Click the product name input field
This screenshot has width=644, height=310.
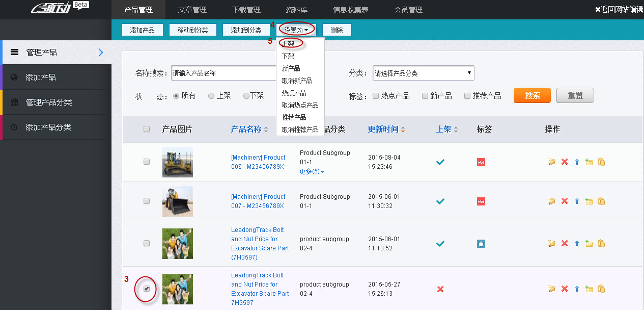click(224, 73)
